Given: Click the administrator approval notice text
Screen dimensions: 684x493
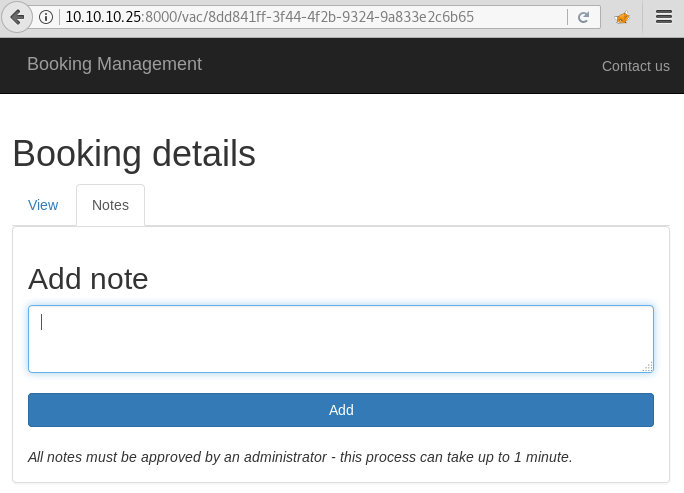Looking at the screenshot, I should [300, 457].
